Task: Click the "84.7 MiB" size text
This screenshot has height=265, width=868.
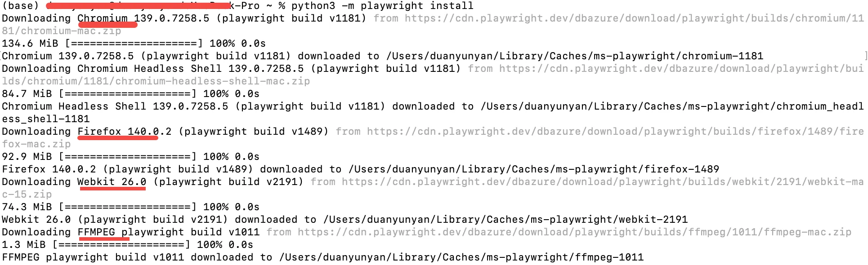Action: (27, 94)
